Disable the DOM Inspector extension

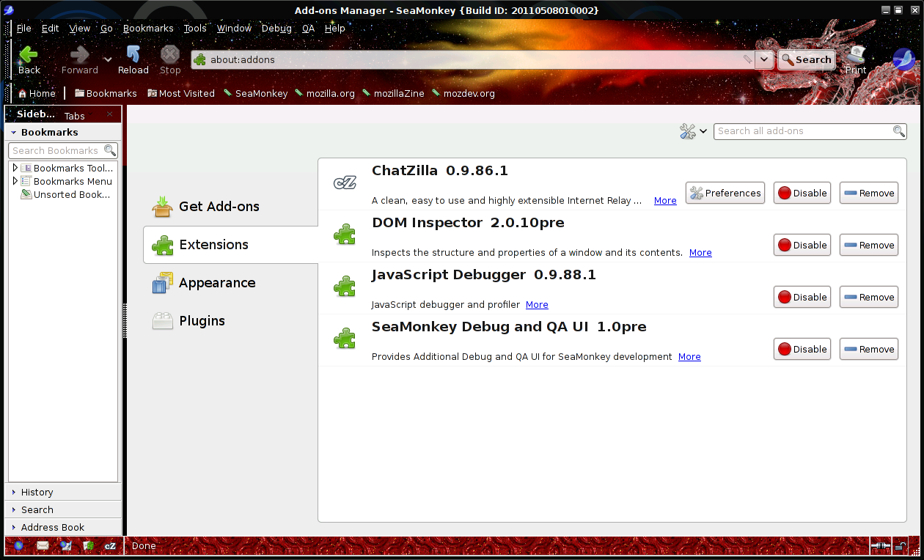click(802, 246)
